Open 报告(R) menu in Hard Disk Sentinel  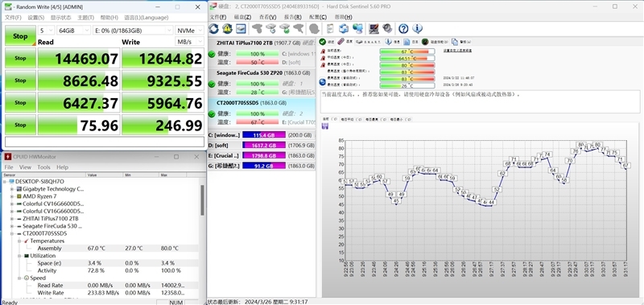pos(292,17)
